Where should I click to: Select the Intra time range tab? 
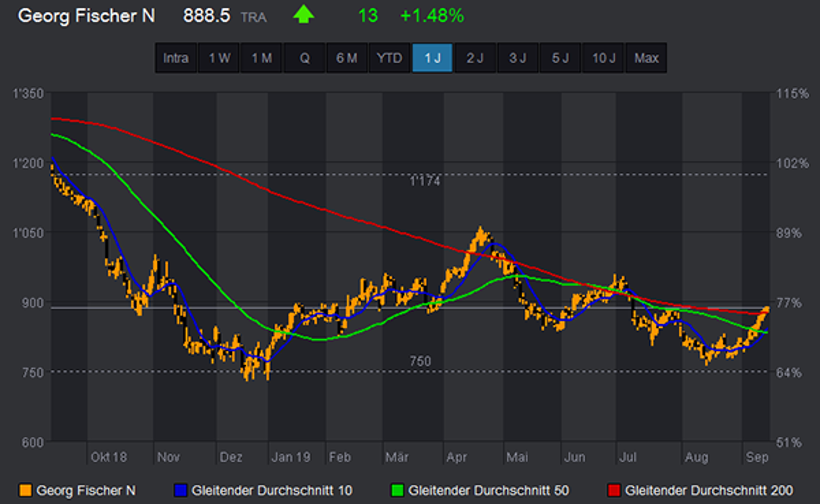click(176, 58)
